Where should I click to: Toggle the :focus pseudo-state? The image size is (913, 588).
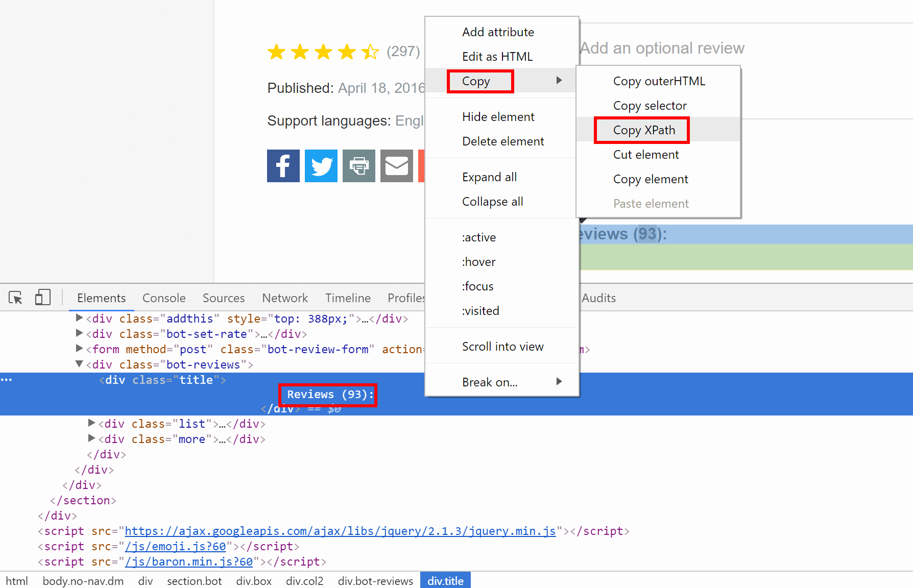tap(477, 286)
